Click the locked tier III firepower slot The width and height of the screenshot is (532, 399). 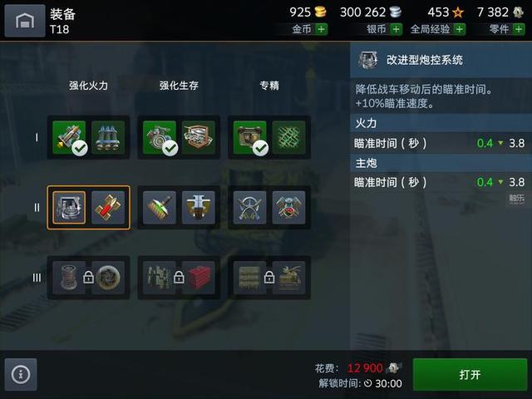point(89,278)
